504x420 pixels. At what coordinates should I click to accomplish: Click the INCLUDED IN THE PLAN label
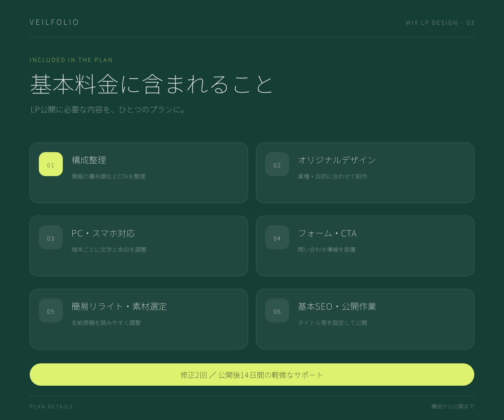point(71,60)
